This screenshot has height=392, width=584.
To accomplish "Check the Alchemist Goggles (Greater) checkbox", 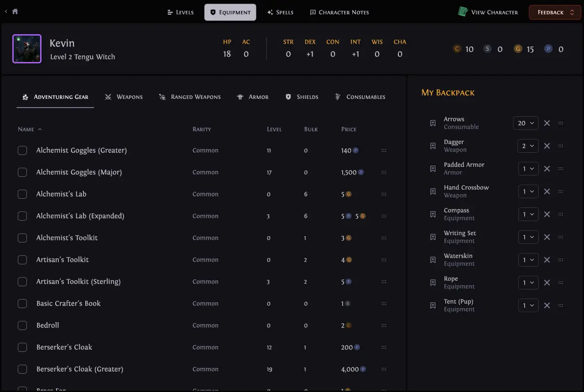I will tap(22, 150).
